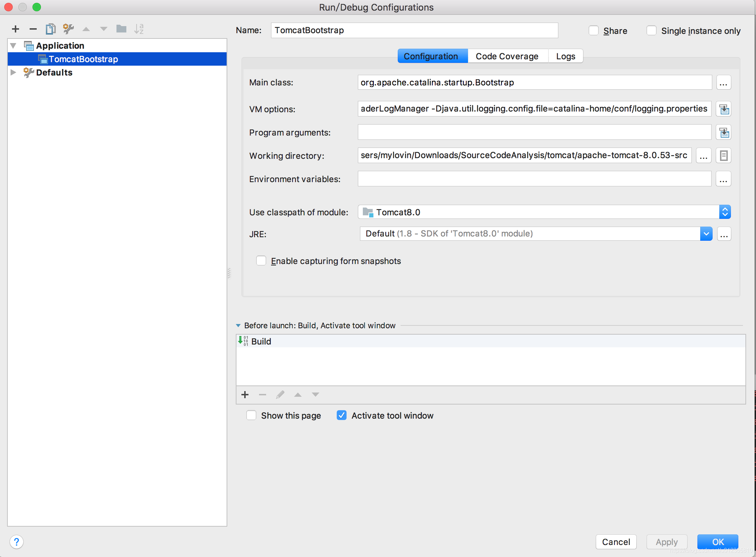Sort configurations alphabetically
The height and width of the screenshot is (557, 756).
click(x=139, y=29)
